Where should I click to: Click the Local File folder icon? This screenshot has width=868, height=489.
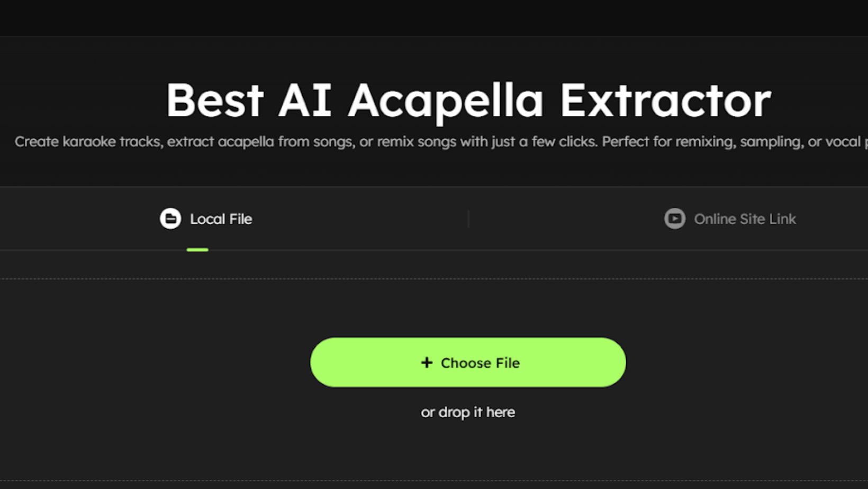[x=170, y=219]
